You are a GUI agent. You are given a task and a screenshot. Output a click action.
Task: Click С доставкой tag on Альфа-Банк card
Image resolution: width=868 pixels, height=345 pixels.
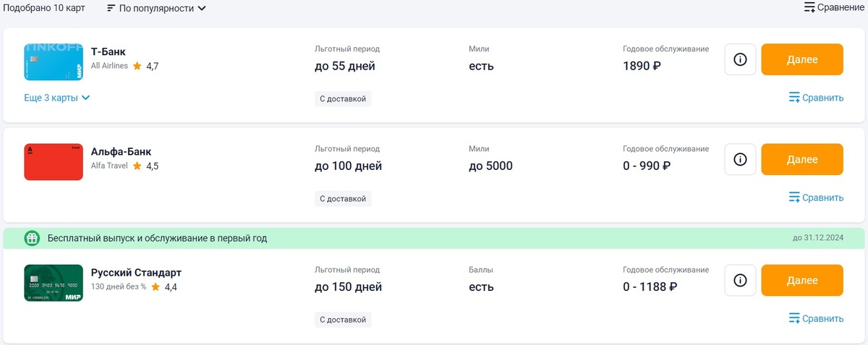pos(343,198)
